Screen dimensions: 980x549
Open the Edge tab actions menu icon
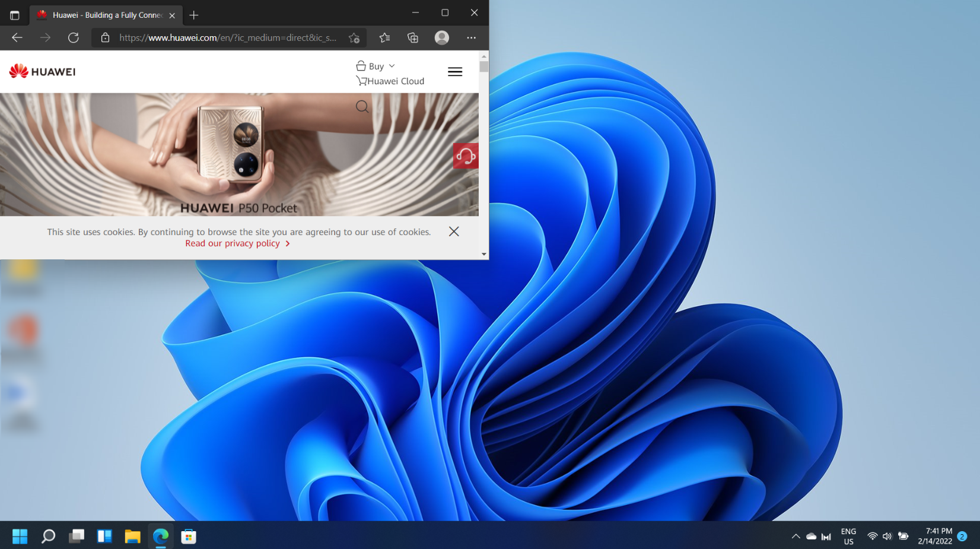coord(15,15)
